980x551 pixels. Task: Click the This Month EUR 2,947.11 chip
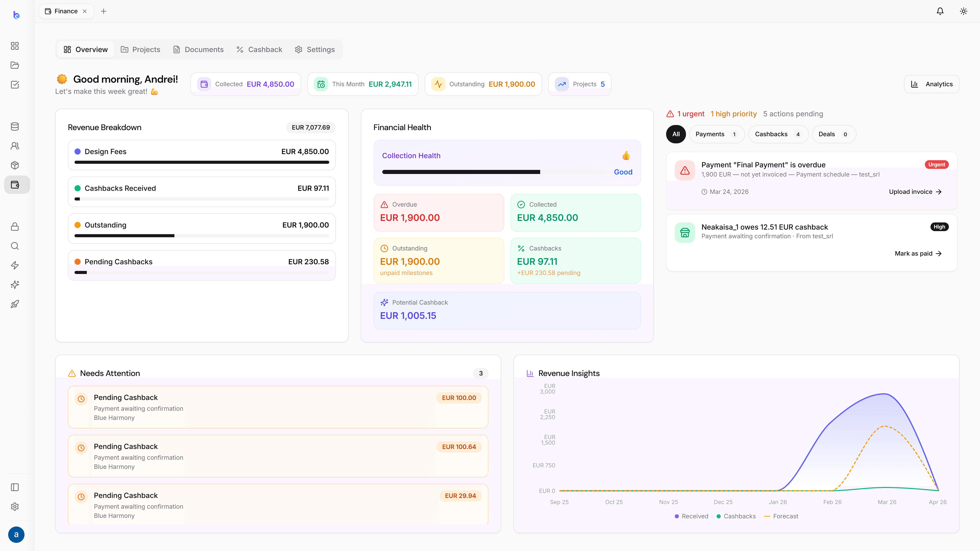coord(363,84)
